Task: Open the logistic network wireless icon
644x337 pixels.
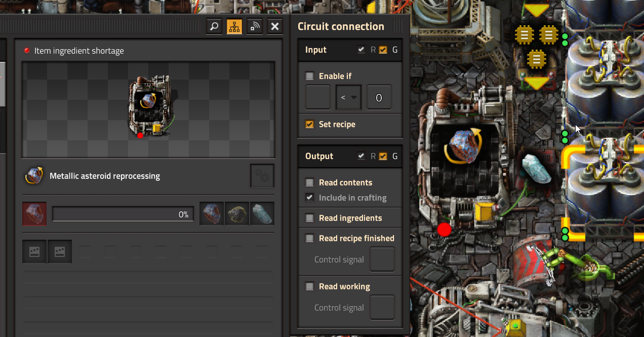Action: click(x=255, y=26)
